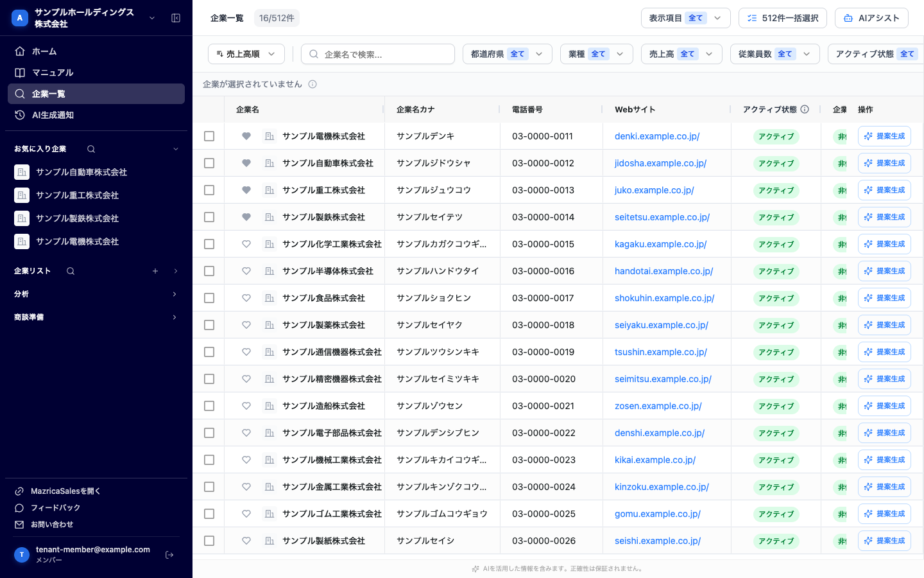Favorite サンプル化学工業株式会社 with heart icon
The width and height of the screenshot is (924, 578).
point(246,244)
